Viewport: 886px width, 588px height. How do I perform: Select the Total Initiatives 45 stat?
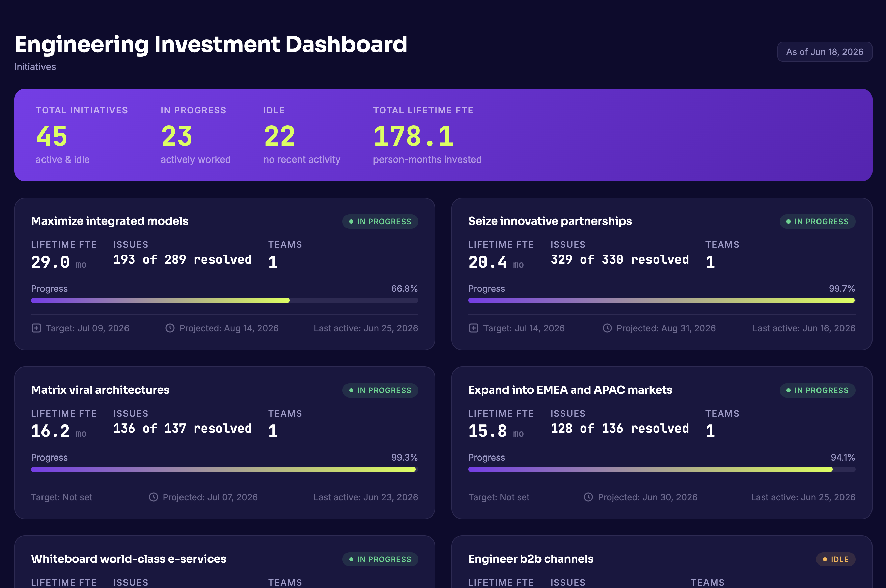click(82, 135)
